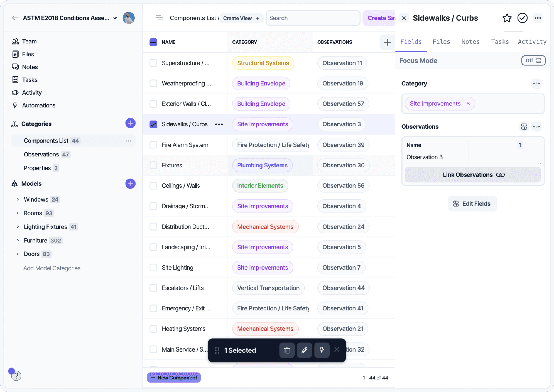
Task: Click the checkmark circle icon in panel header
Action: 522,18
